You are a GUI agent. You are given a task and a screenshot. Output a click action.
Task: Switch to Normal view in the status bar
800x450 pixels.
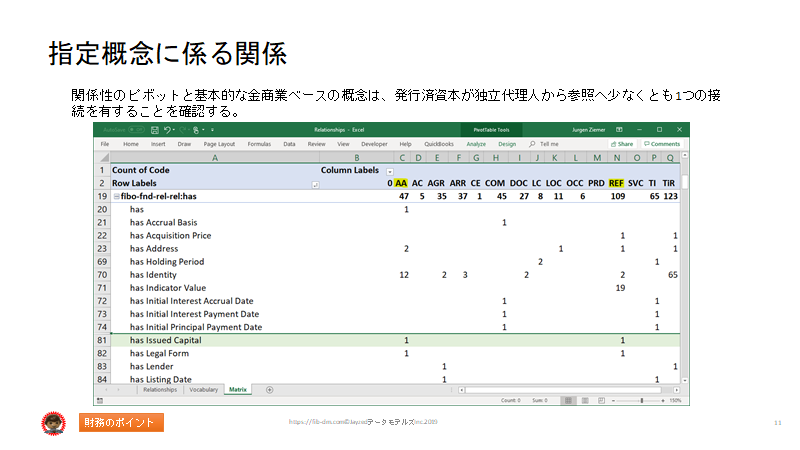(568, 401)
